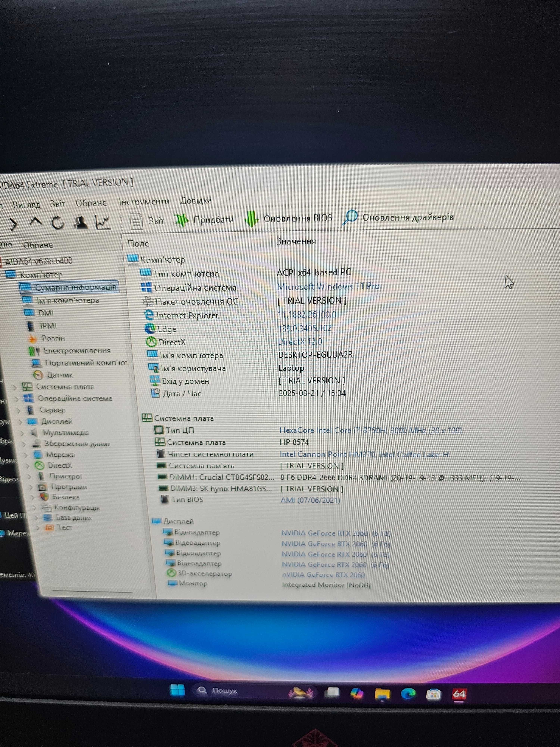Open the Звіт menu in menu bar
The height and width of the screenshot is (747, 560).
pos(57,204)
